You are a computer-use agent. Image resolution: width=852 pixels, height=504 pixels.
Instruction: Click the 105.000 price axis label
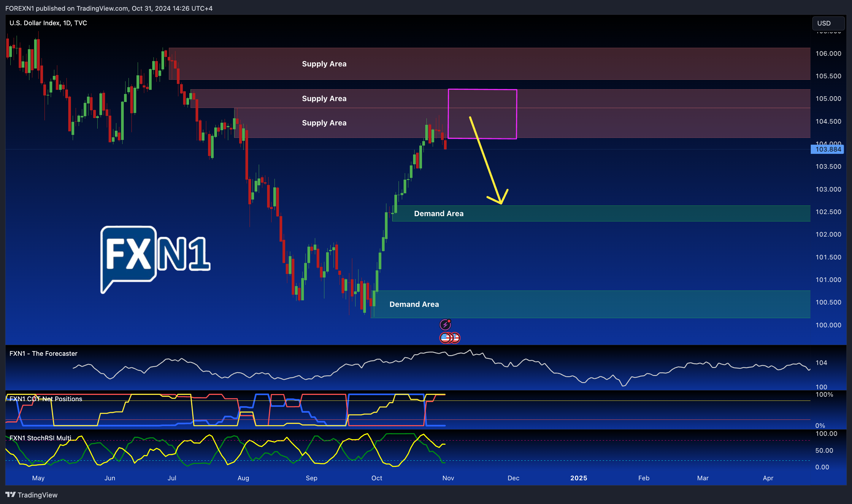[x=828, y=98]
